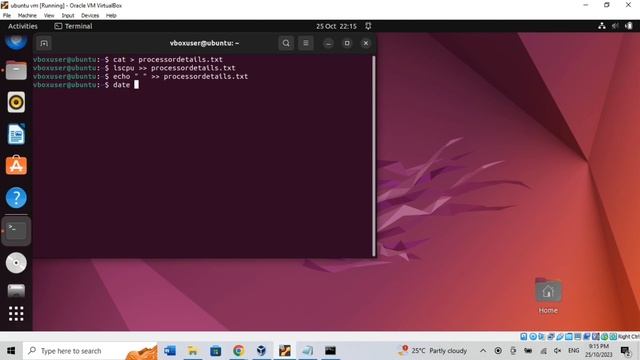Click the 'cat > processordetails.txt' command line

coord(128,60)
